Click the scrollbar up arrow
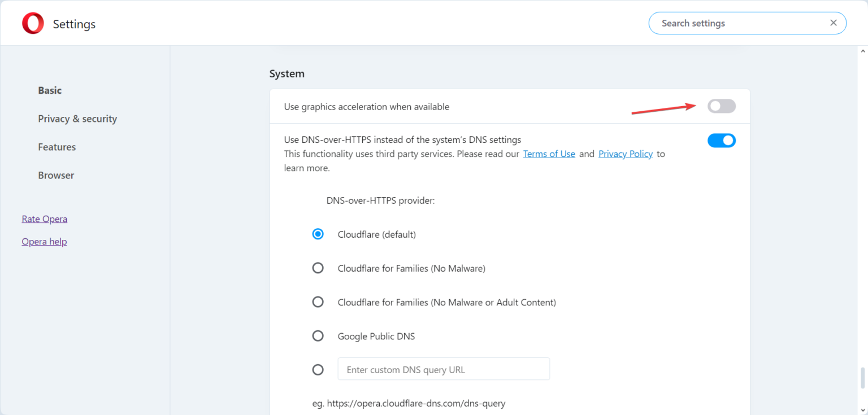Viewport: 868px width, 415px height. (x=862, y=51)
